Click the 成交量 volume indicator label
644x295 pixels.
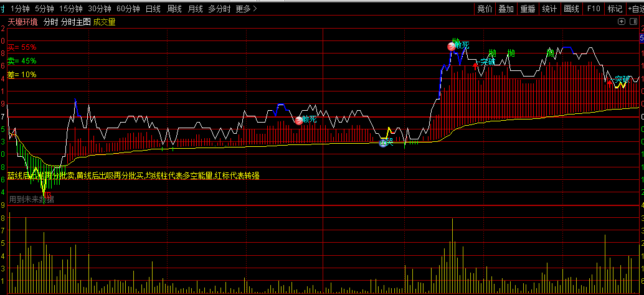[105, 22]
